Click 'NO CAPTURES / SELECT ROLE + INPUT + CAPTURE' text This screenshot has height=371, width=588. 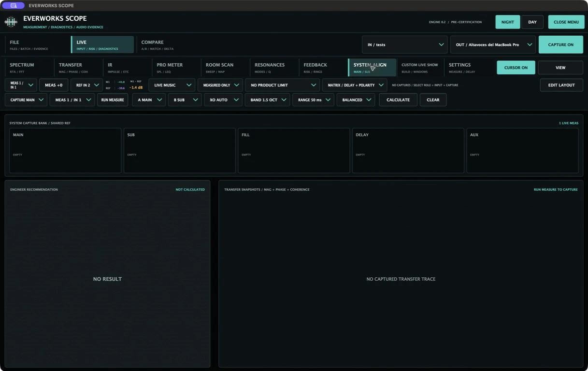[x=425, y=85]
